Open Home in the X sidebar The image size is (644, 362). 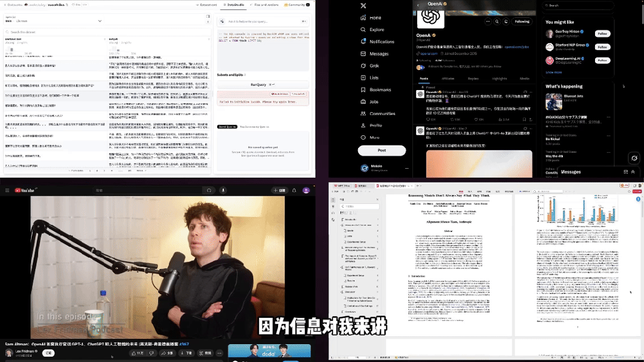click(371, 18)
